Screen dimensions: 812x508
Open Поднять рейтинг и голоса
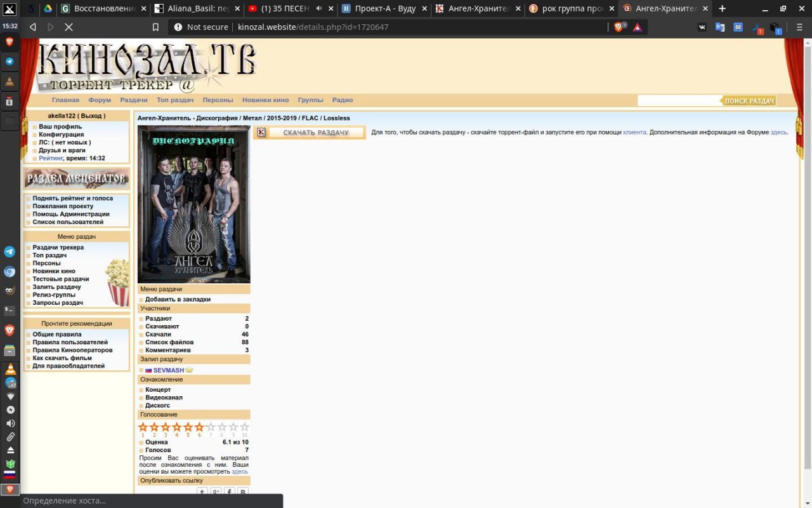coord(73,198)
